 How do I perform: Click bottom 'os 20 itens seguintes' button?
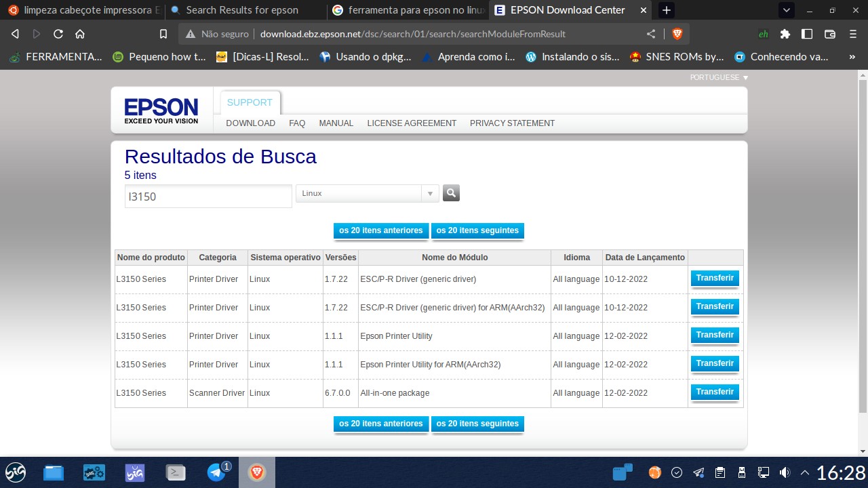tap(477, 424)
